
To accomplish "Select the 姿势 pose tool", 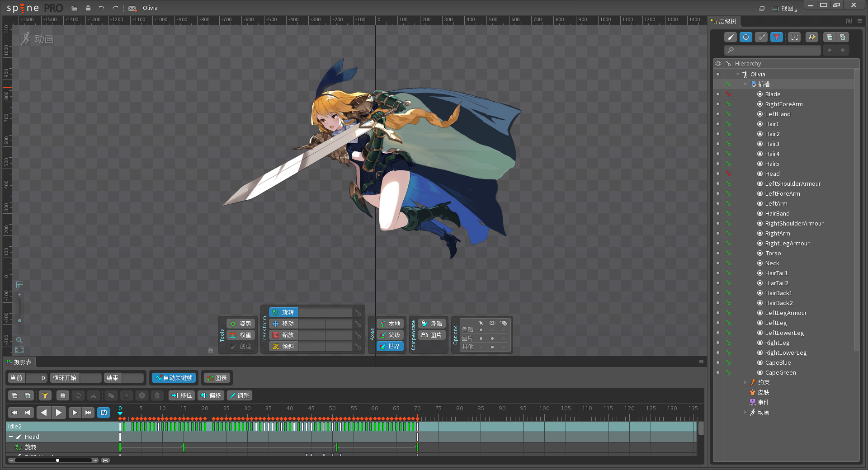I will [x=241, y=324].
